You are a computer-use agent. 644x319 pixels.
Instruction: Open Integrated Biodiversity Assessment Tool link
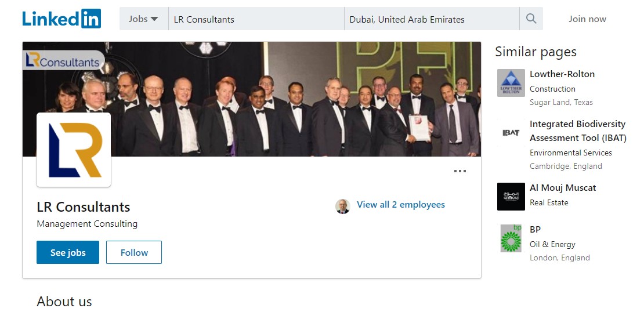point(577,131)
